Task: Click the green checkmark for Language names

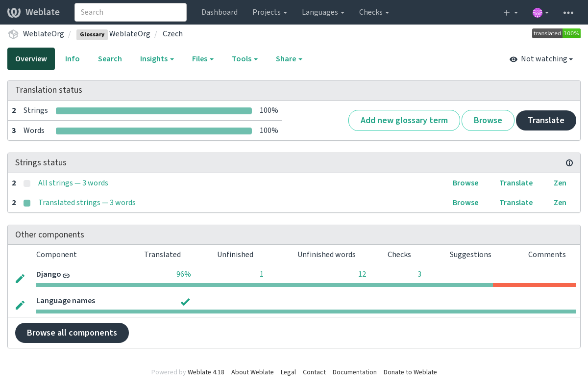Action: point(185,302)
